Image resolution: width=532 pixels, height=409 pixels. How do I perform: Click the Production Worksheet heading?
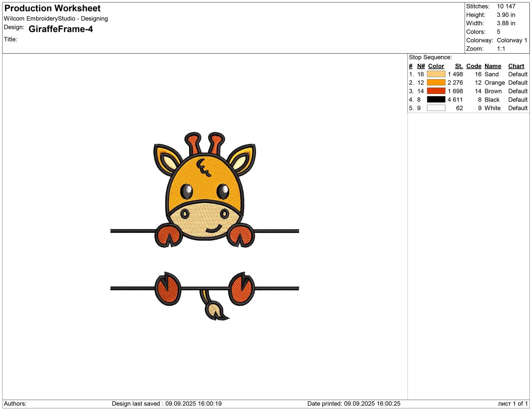click(53, 8)
